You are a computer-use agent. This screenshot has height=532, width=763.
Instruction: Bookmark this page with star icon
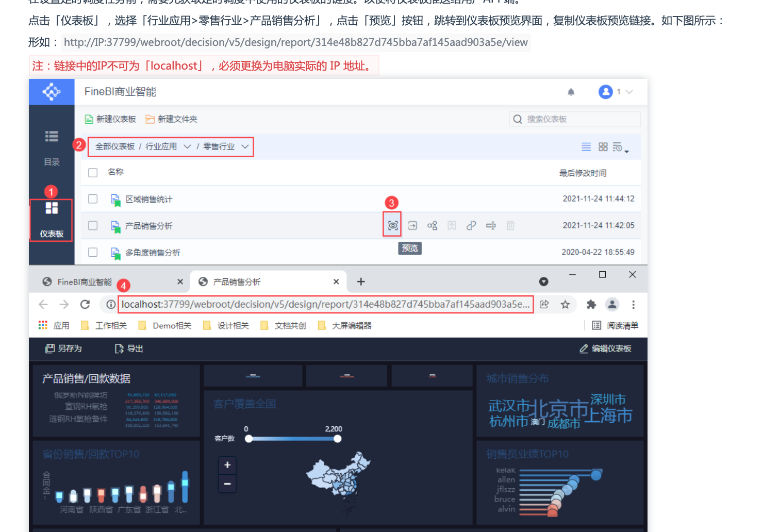pos(565,305)
